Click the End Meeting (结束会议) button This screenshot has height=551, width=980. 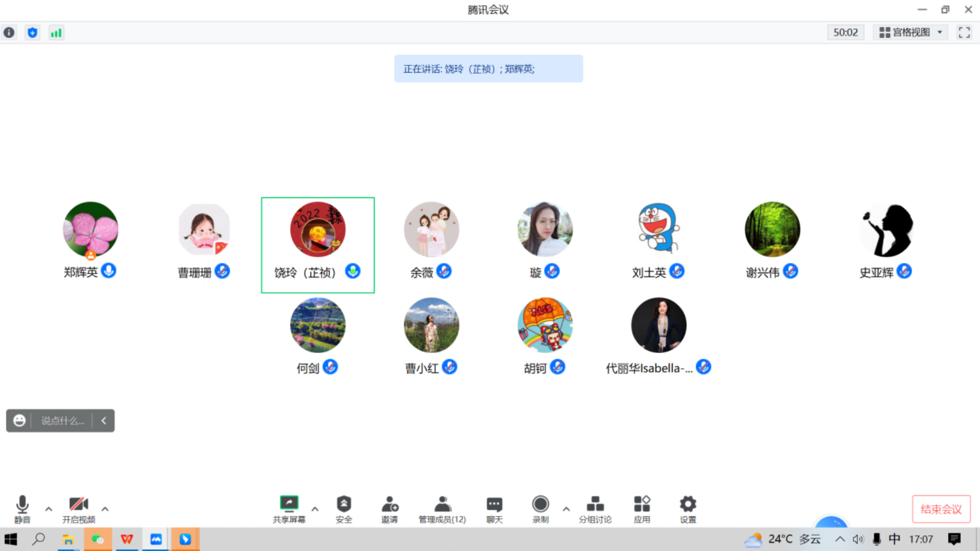click(x=941, y=509)
